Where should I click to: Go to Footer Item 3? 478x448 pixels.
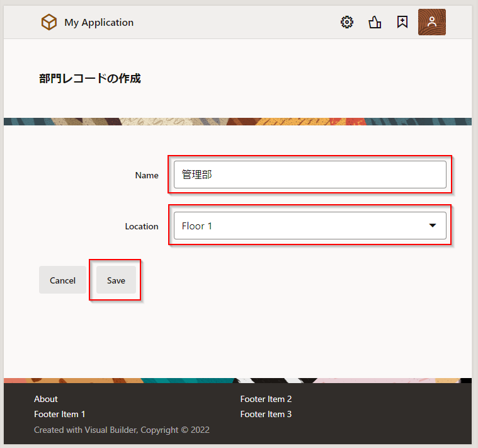point(266,414)
